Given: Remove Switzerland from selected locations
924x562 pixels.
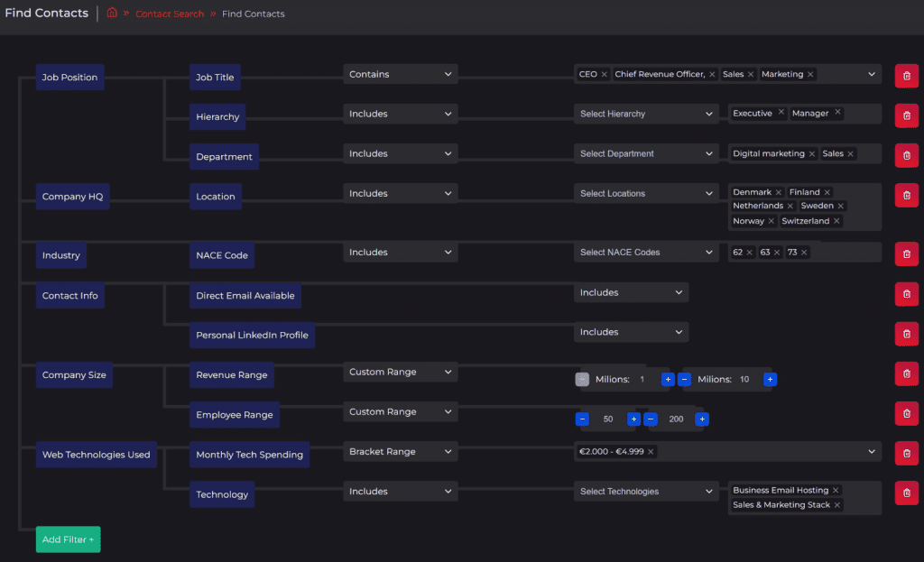Looking at the screenshot, I should (x=836, y=221).
